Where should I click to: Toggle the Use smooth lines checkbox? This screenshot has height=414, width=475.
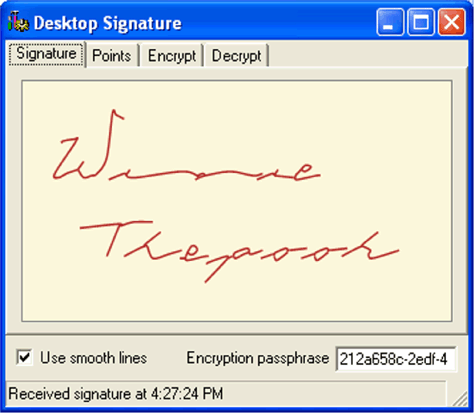24,358
